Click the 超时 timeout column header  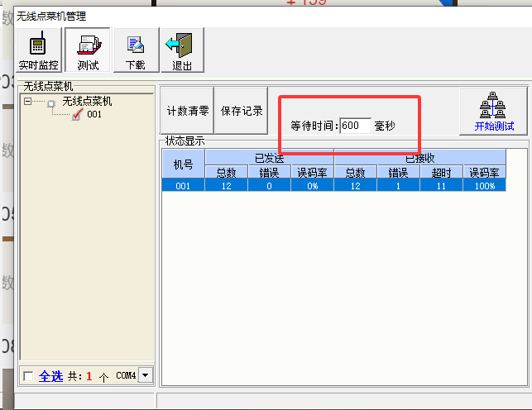tap(441, 172)
